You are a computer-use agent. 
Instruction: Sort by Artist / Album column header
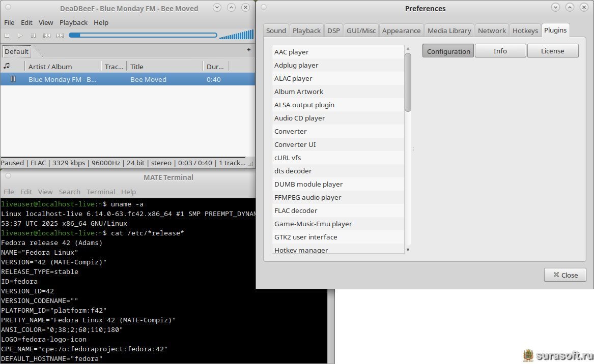coord(63,67)
